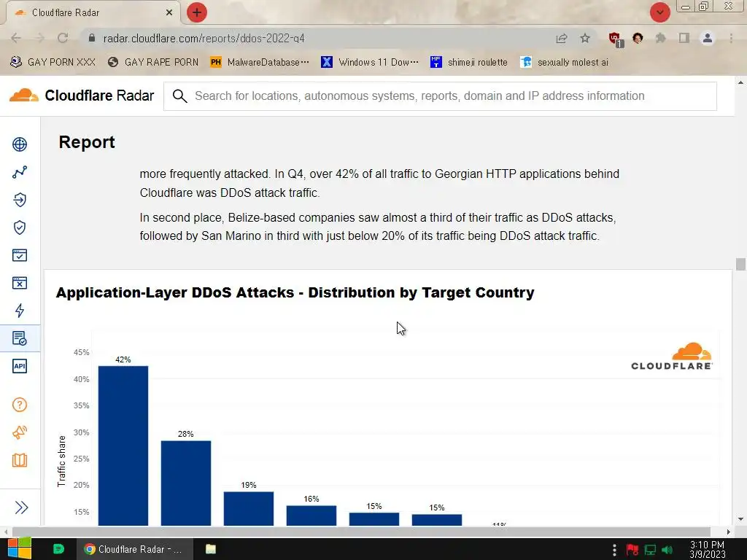
Task: Open the Windows 11 Dow… bookmark
Action: (370, 63)
